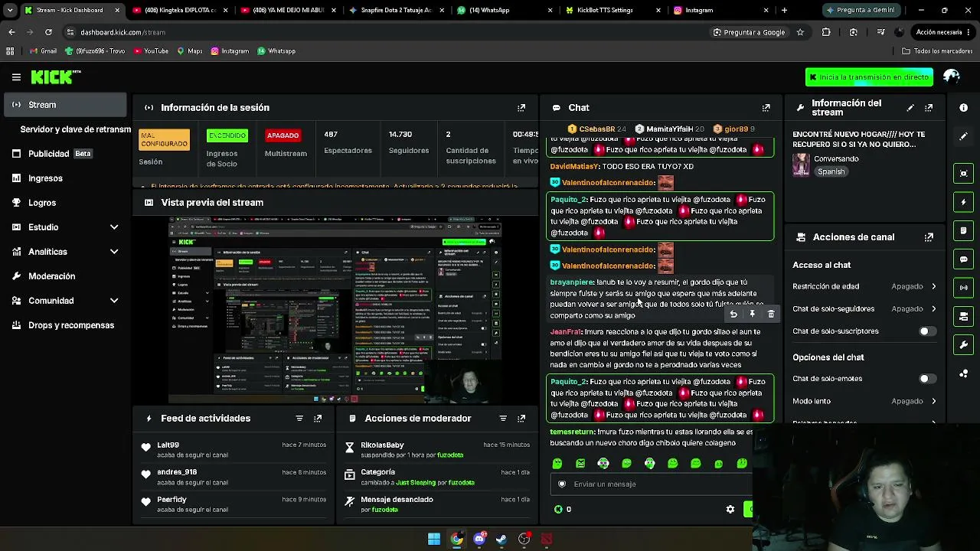The width and height of the screenshot is (980, 551).
Task: Open the Logros sidebar item
Action: [65, 203]
